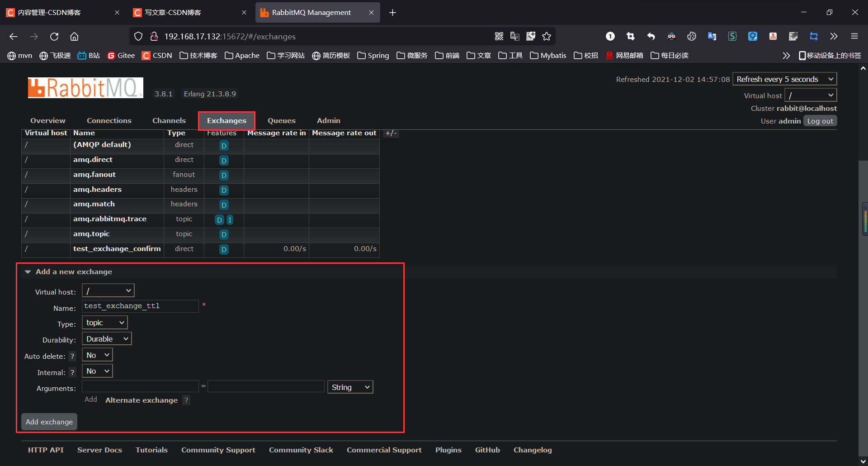Bookmark this page with the star icon
868x466 pixels.
click(x=547, y=37)
